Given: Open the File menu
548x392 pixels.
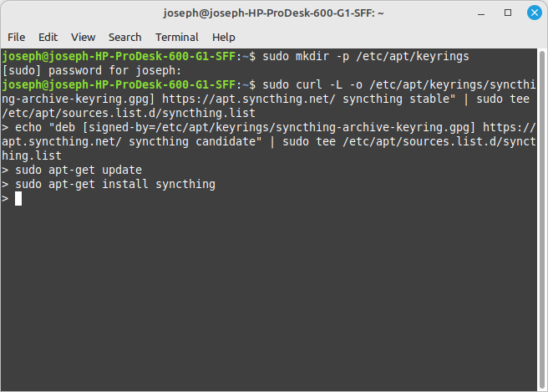Looking at the screenshot, I should pyautogui.click(x=16, y=37).
